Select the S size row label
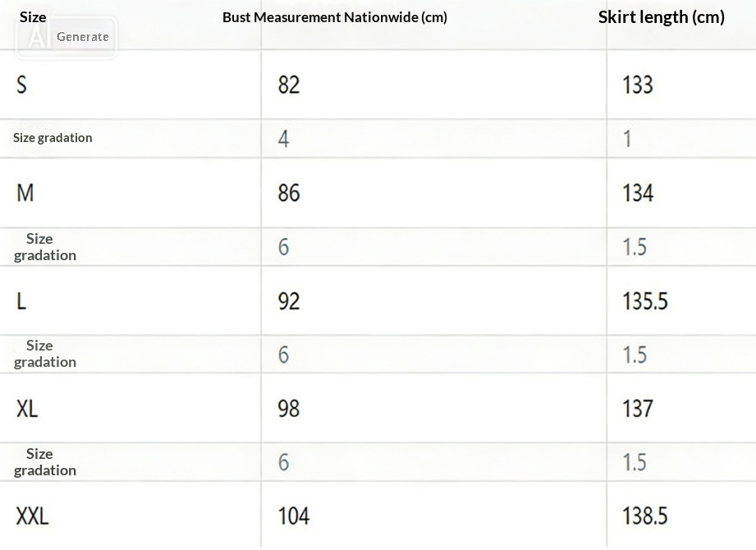Image resolution: width=756 pixels, height=550 pixels. (x=21, y=84)
